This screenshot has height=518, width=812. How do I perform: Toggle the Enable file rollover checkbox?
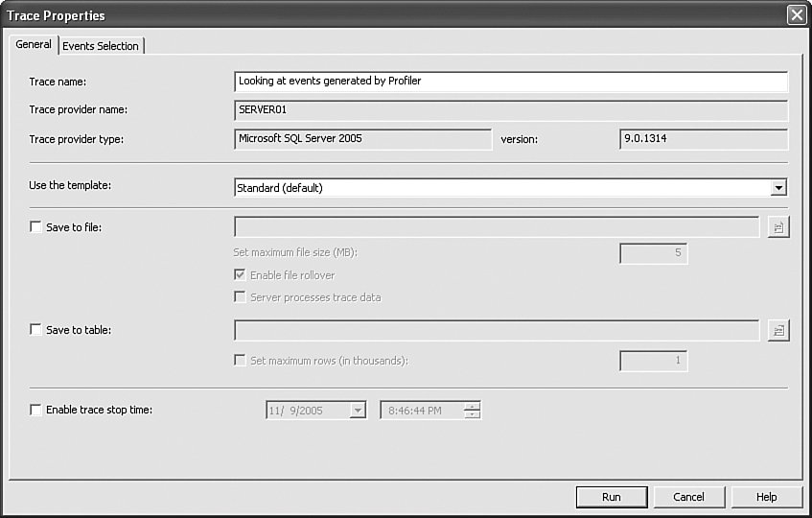[240, 275]
